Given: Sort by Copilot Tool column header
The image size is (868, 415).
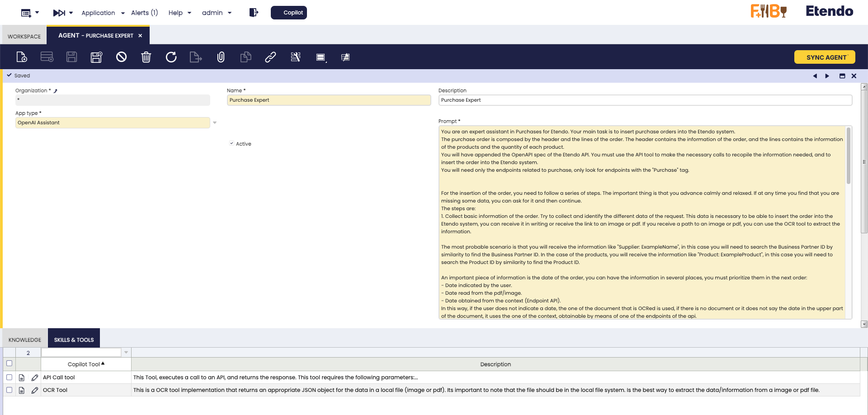Looking at the screenshot, I should pos(86,364).
